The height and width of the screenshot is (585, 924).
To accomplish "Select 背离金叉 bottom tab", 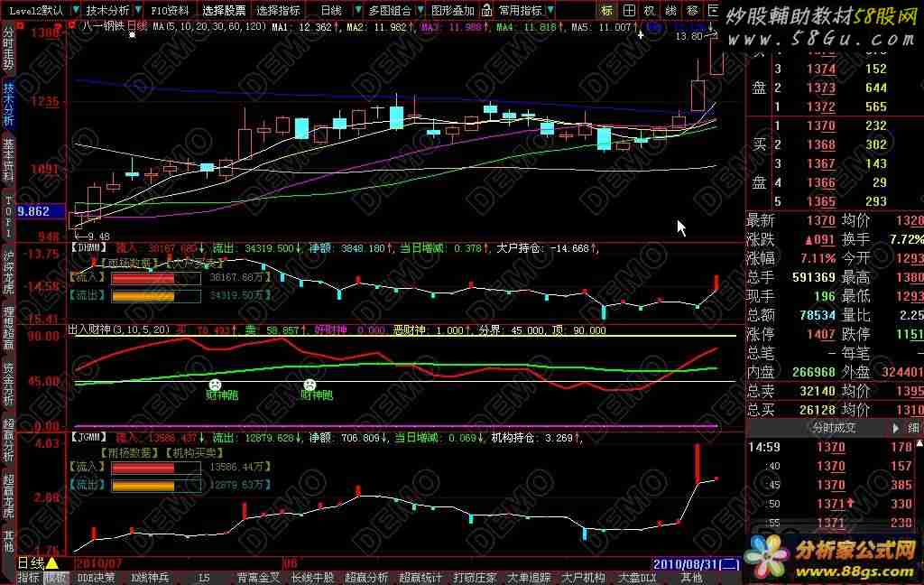I will click(x=259, y=578).
